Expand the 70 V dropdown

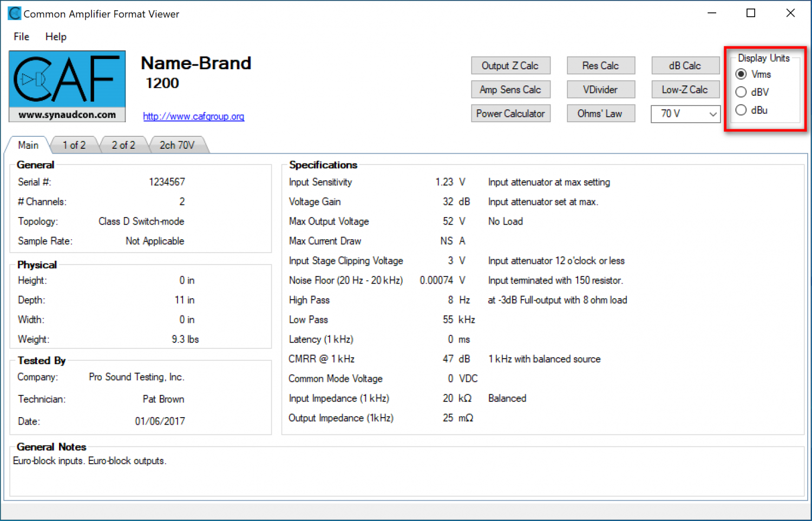[712, 114]
